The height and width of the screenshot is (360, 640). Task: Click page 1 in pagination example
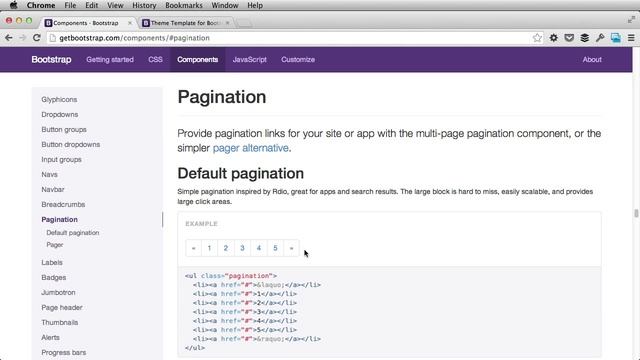point(209,248)
